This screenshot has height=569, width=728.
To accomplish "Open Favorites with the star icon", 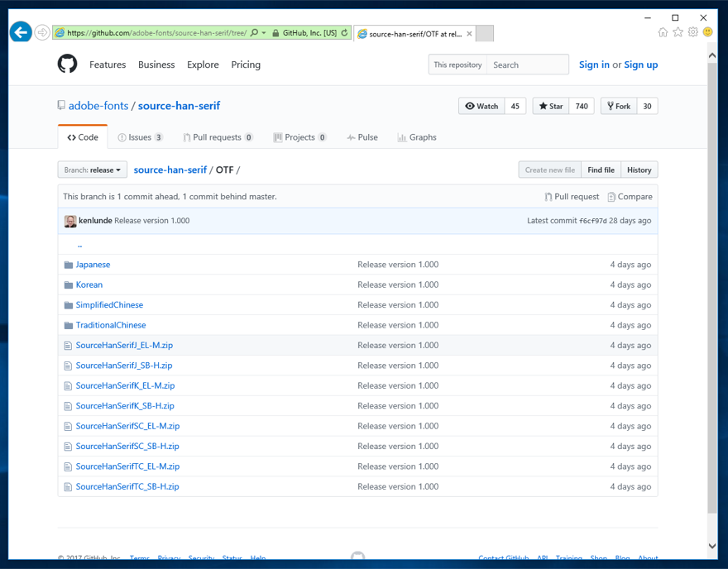I will pyautogui.click(x=678, y=32).
